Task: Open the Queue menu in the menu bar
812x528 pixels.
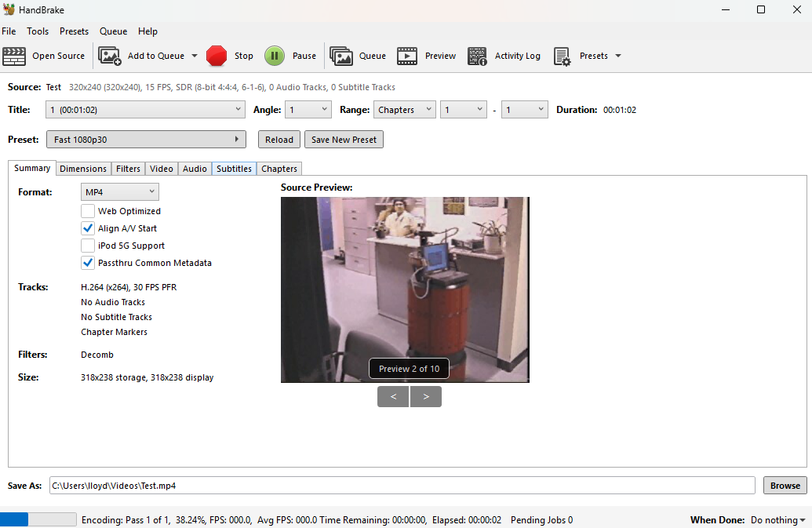Action: tap(114, 31)
